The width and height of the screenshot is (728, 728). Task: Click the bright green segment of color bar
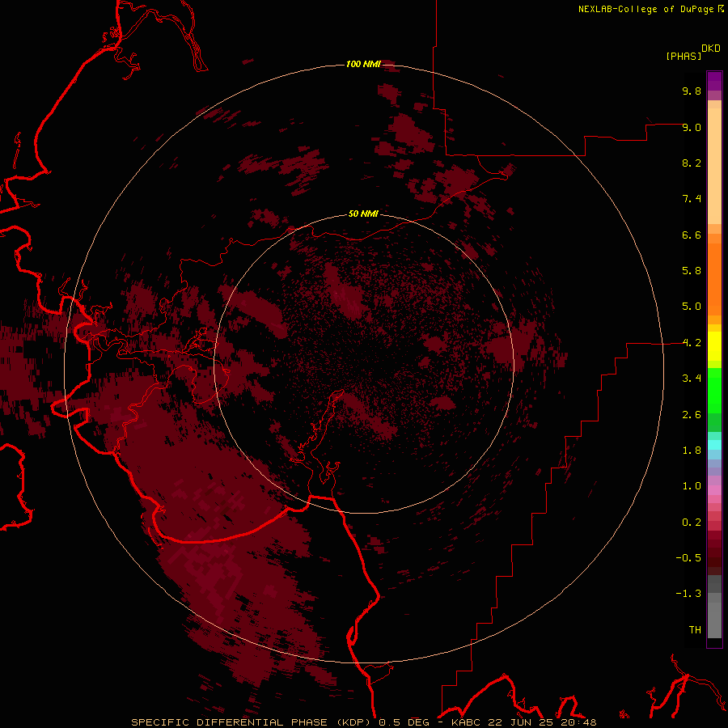click(x=714, y=390)
